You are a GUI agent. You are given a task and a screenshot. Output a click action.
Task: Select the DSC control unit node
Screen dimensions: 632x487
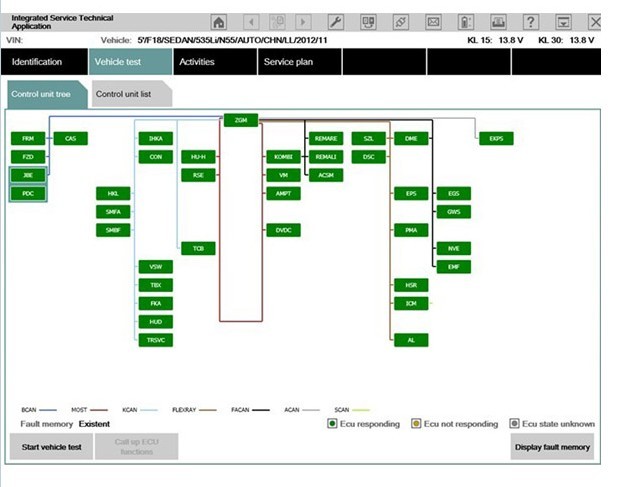point(368,157)
